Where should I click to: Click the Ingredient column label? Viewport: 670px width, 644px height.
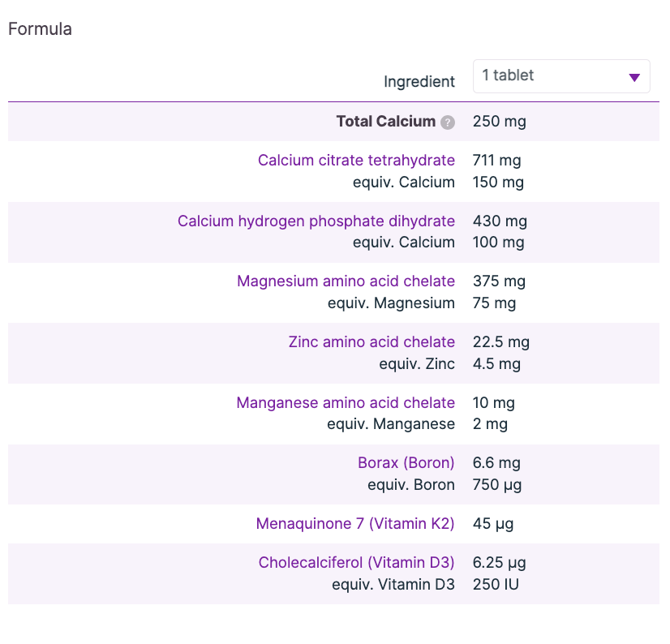(x=419, y=82)
